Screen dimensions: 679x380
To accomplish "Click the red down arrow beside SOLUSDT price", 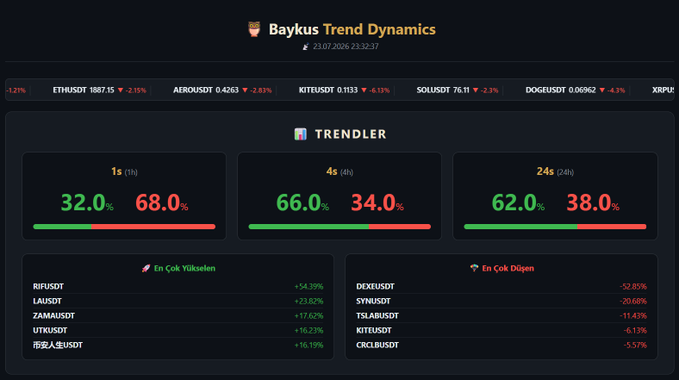I will pyautogui.click(x=475, y=90).
